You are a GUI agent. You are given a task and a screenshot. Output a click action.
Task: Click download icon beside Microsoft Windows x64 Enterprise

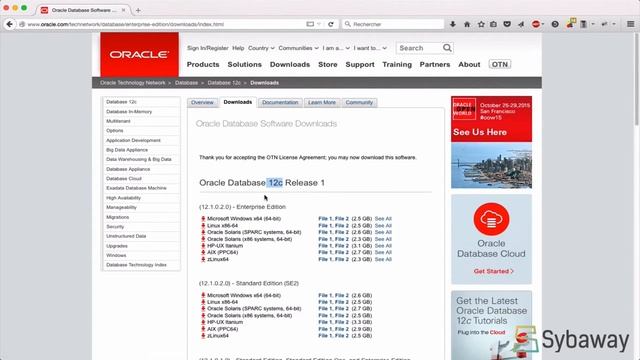203,219
